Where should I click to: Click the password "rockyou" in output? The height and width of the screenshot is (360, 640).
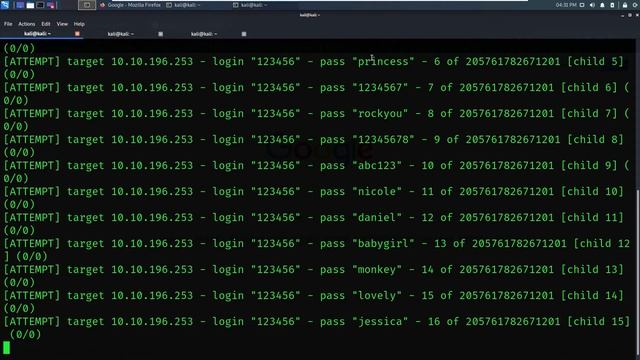pos(380,113)
